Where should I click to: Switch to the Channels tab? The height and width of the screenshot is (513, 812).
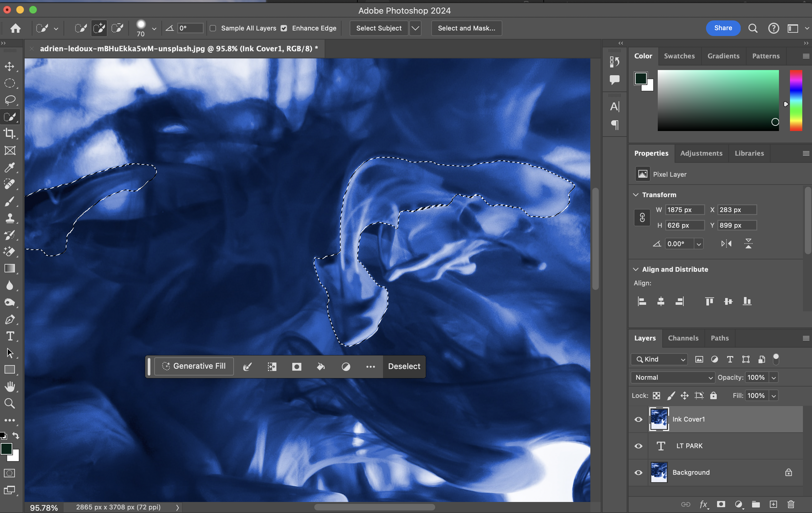pos(683,338)
